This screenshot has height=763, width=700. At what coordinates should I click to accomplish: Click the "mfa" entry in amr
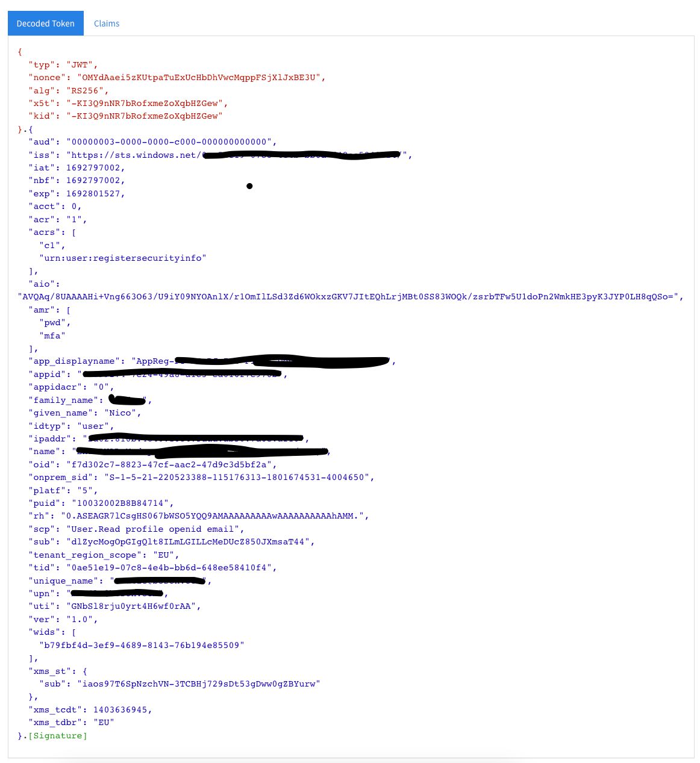pyautogui.click(x=52, y=336)
